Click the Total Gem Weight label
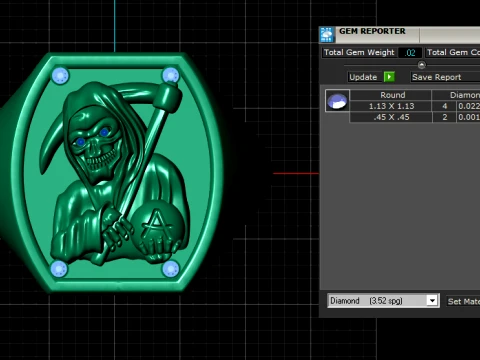This screenshot has width=480, height=360. click(x=359, y=52)
